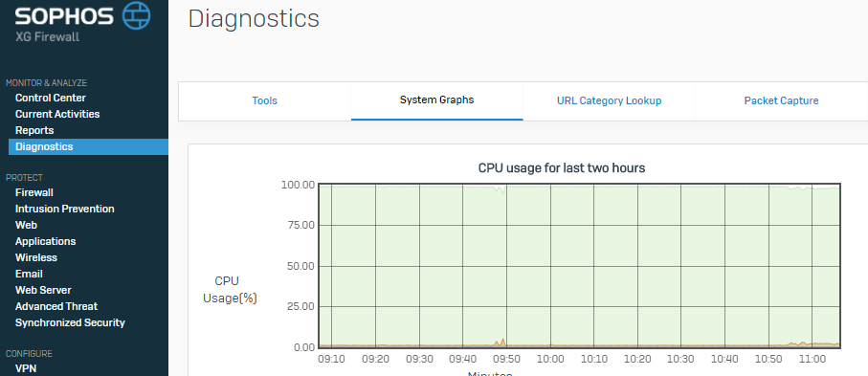Screen dimensions: 868x376
Task: Open the Wireless menu item
Action: point(36,257)
